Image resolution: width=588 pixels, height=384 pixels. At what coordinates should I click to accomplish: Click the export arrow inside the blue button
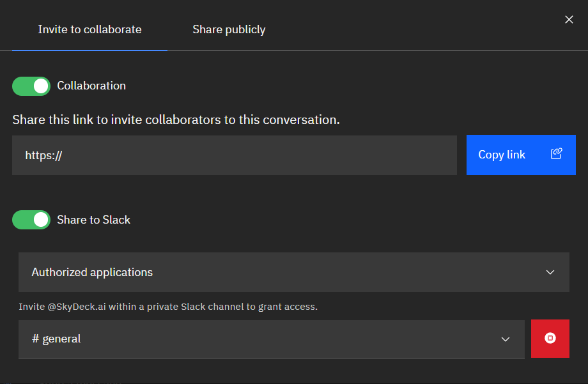coord(556,154)
